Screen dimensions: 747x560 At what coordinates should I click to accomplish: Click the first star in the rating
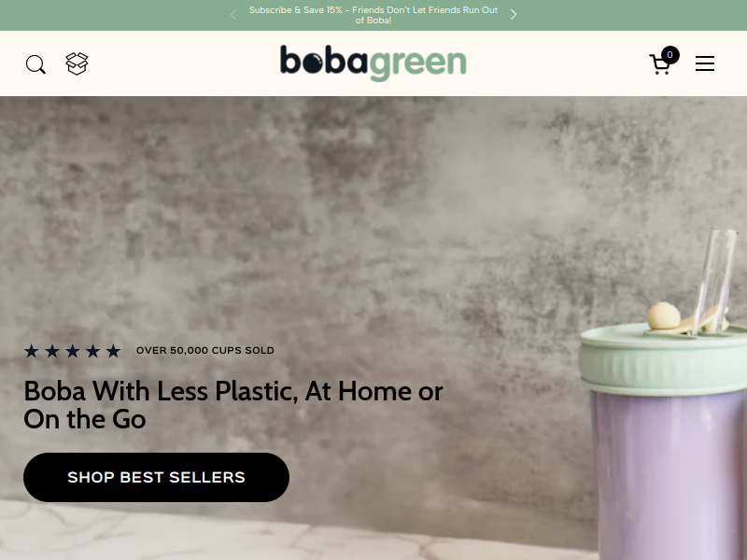click(x=32, y=351)
